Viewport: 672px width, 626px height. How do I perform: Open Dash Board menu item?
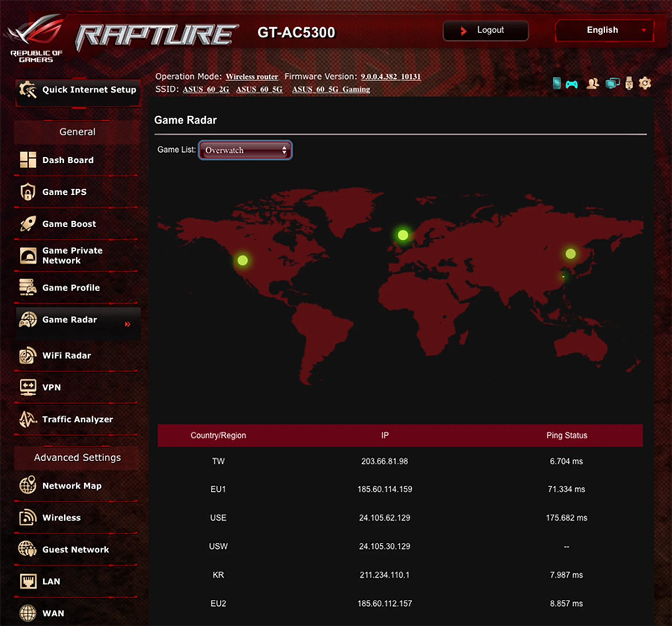(x=68, y=160)
